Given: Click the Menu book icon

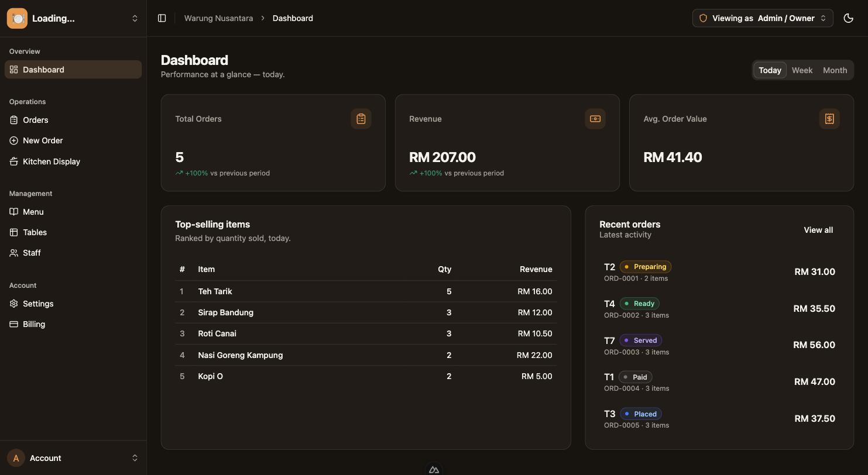Looking at the screenshot, I should pyautogui.click(x=14, y=212).
